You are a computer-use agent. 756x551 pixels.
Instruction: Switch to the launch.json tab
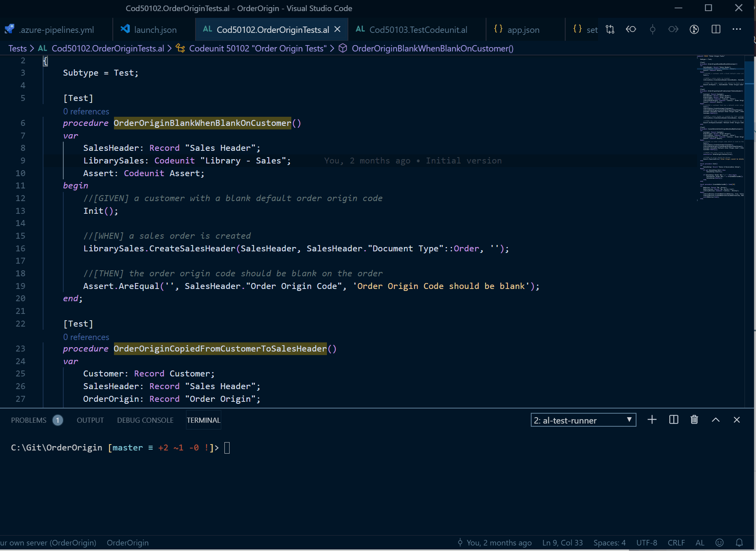149,30
